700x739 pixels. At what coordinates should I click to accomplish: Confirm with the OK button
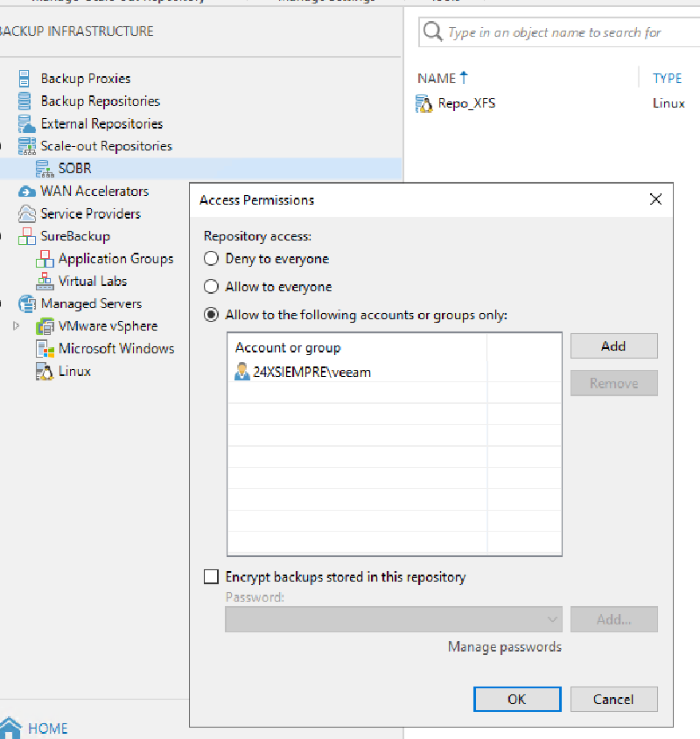pos(517,699)
